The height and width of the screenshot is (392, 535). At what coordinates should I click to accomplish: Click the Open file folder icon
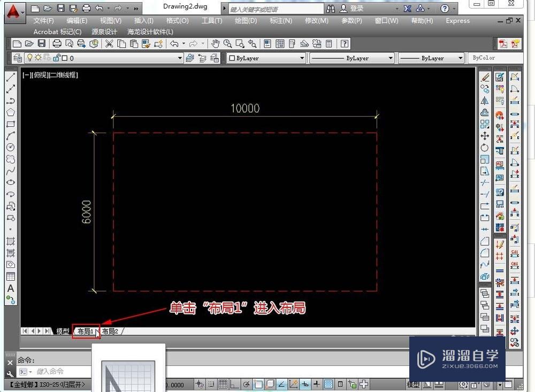[29, 44]
